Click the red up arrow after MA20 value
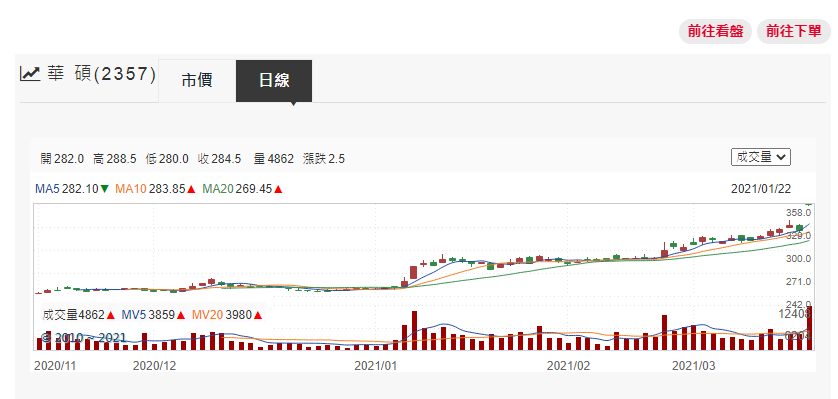This screenshot has width=838, height=399. click(x=278, y=189)
